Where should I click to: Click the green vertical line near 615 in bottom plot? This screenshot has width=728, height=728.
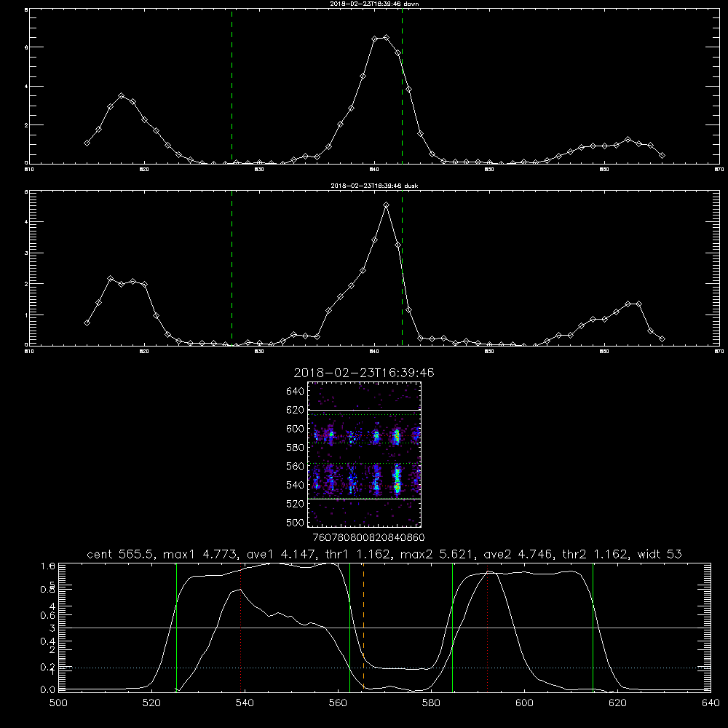click(593, 628)
